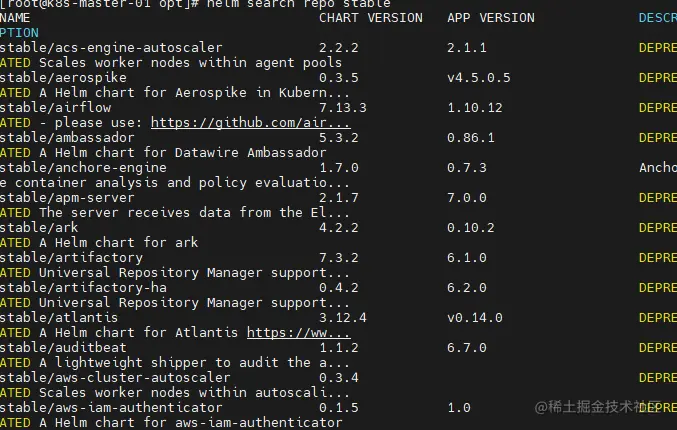Select stable/atlantis chart name
The height and width of the screenshot is (430, 677).
point(59,318)
